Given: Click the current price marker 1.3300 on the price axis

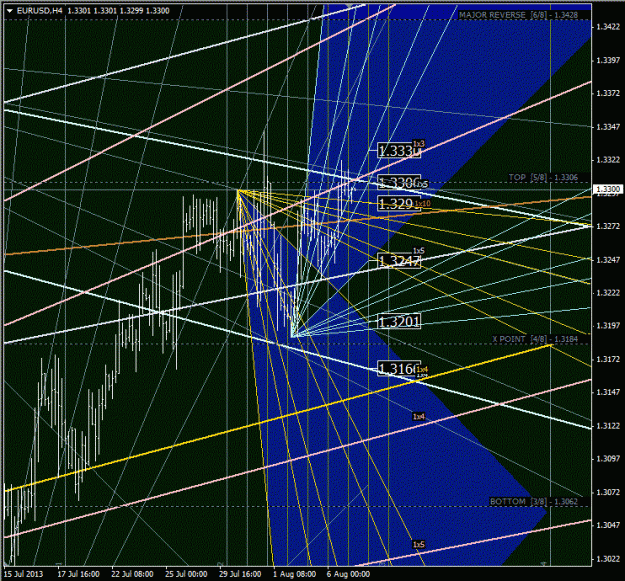Looking at the screenshot, I should (608, 189).
